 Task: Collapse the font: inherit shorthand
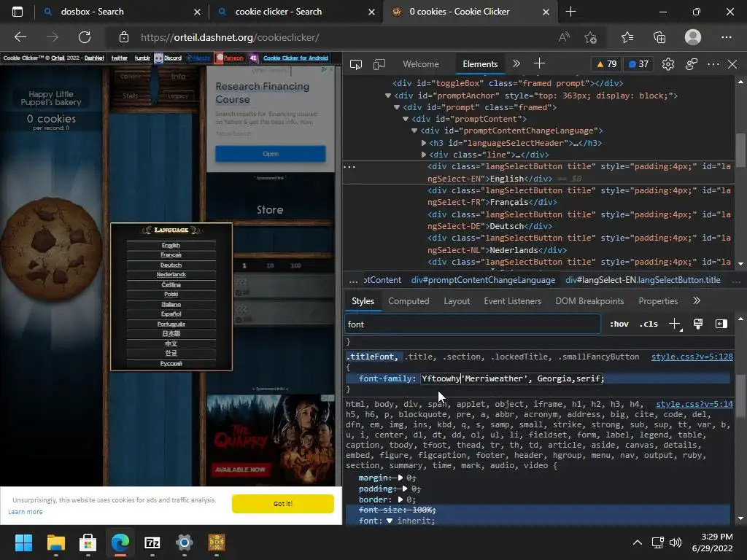point(390,521)
